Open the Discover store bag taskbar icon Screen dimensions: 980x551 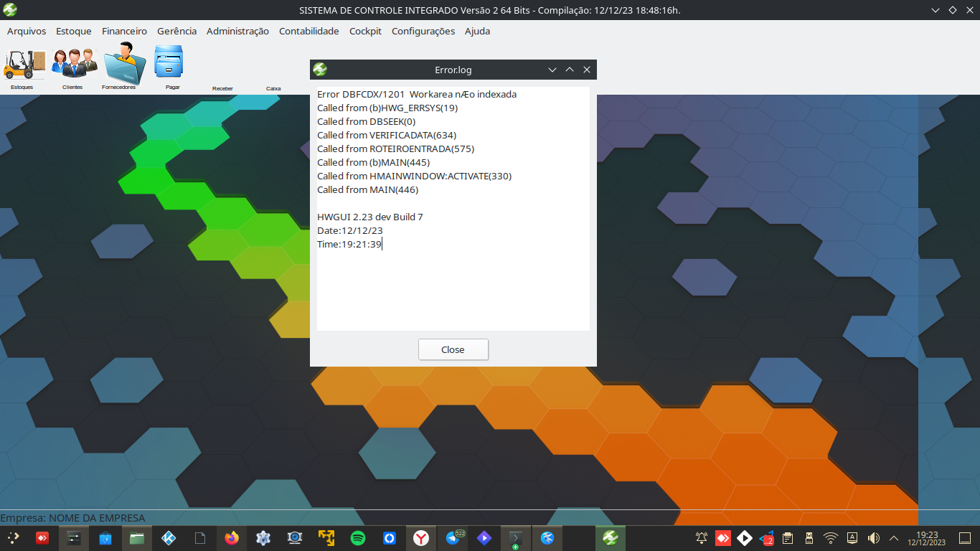point(105,537)
